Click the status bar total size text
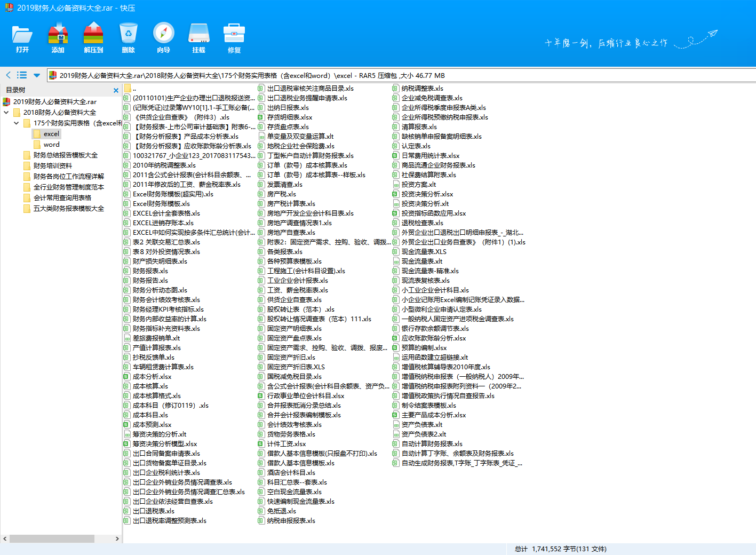 click(x=561, y=549)
